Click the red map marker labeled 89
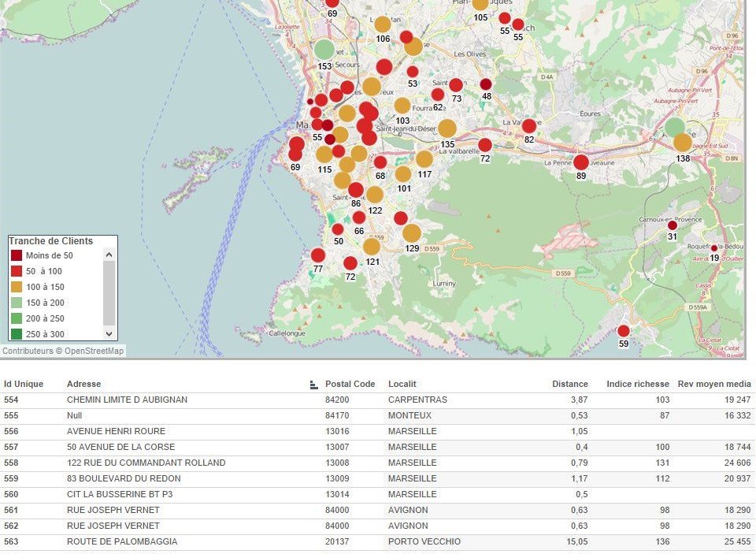The height and width of the screenshot is (554, 756). (x=581, y=162)
